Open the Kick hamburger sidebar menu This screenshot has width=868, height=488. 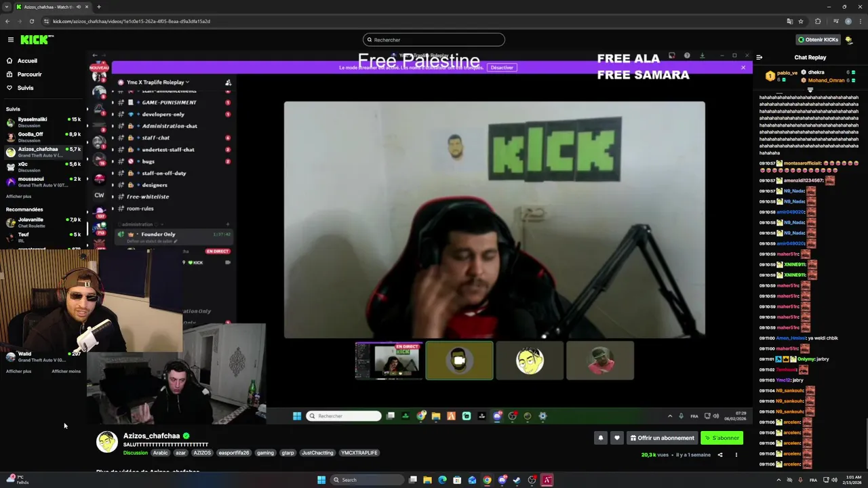[x=10, y=40]
